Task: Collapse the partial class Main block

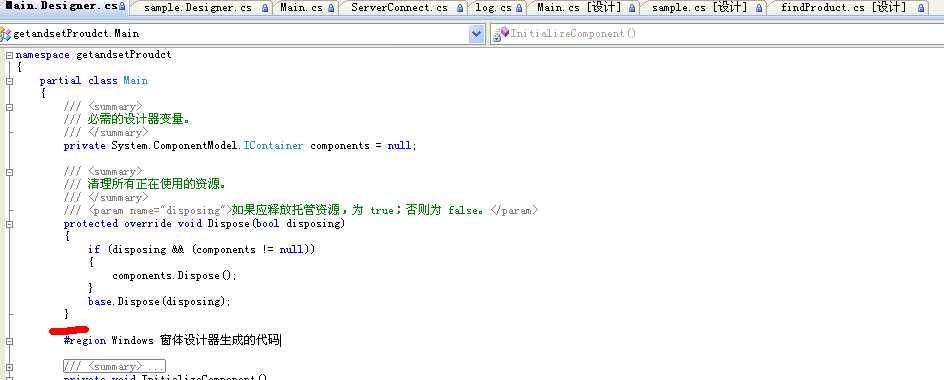Action: click(x=10, y=81)
